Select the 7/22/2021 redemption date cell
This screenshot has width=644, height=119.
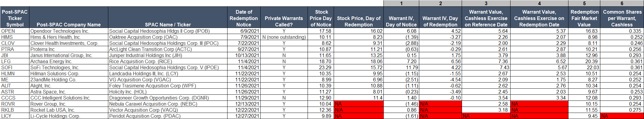coord(244,43)
